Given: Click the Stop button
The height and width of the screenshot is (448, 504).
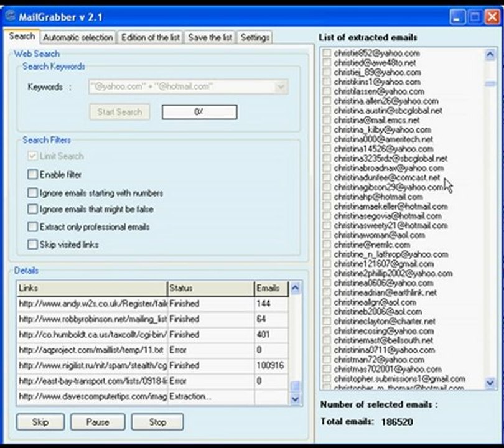Looking at the screenshot, I should point(157,422).
